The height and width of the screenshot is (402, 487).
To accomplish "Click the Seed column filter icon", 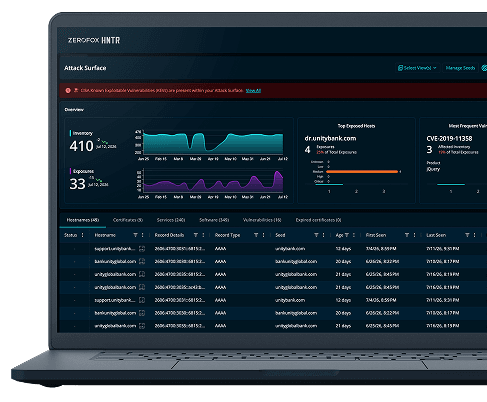I will (x=316, y=235).
